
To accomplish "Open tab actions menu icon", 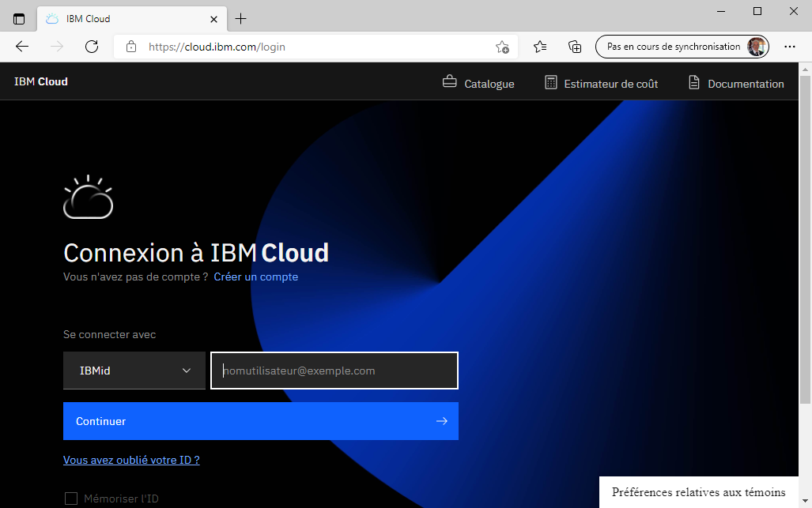I will 19,18.
